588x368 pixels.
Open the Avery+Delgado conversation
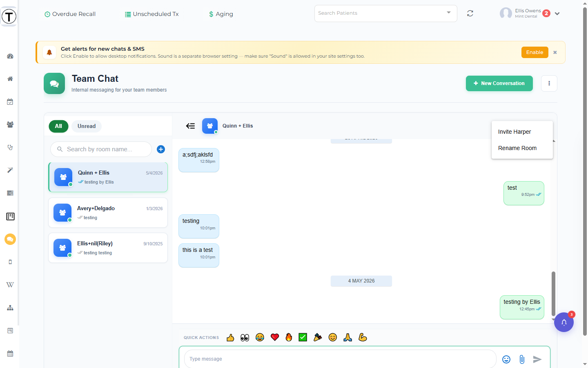(108, 213)
